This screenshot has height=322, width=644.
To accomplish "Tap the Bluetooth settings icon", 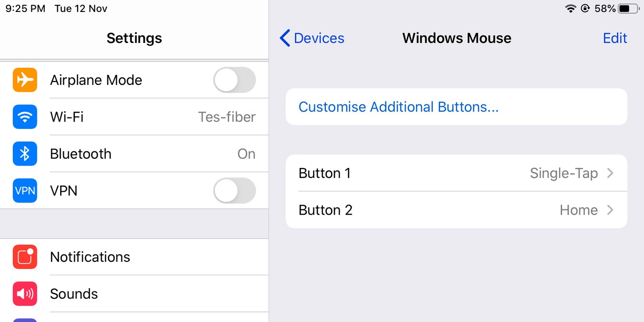I will 25,154.
